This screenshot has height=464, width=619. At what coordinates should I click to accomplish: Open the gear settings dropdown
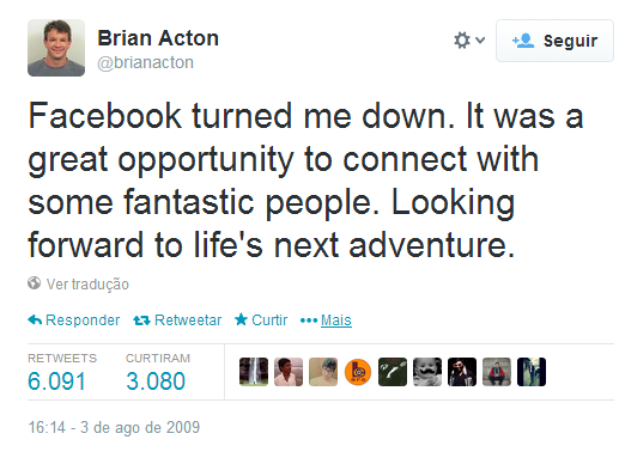tap(469, 40)
